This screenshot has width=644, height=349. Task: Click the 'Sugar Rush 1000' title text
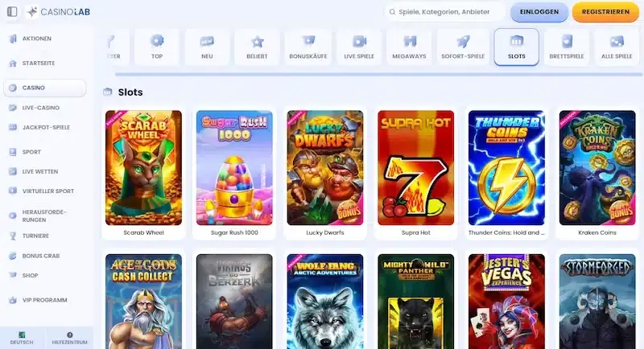click(234, 232)
